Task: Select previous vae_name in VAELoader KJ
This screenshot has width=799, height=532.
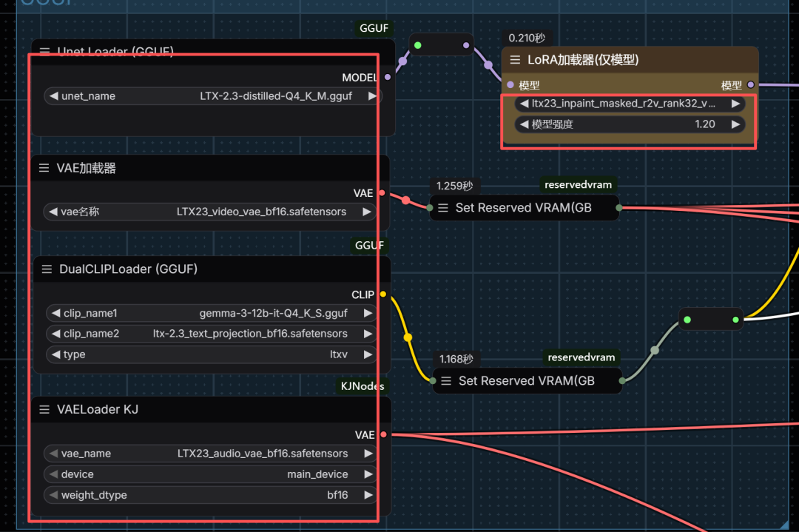Action: pyautogui.click(x=53, y=454)
